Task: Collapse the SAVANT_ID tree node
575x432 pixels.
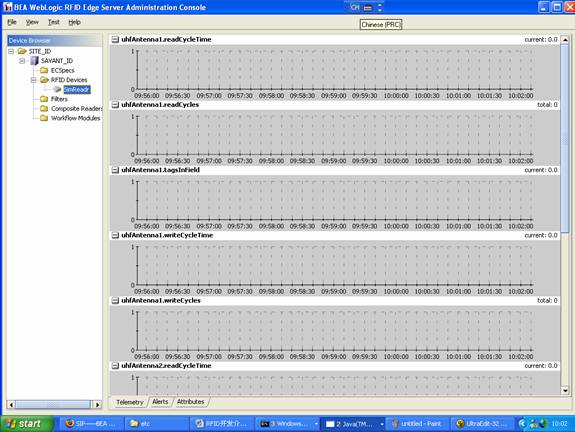Action: pyautogui.click(x=22, y=61)
